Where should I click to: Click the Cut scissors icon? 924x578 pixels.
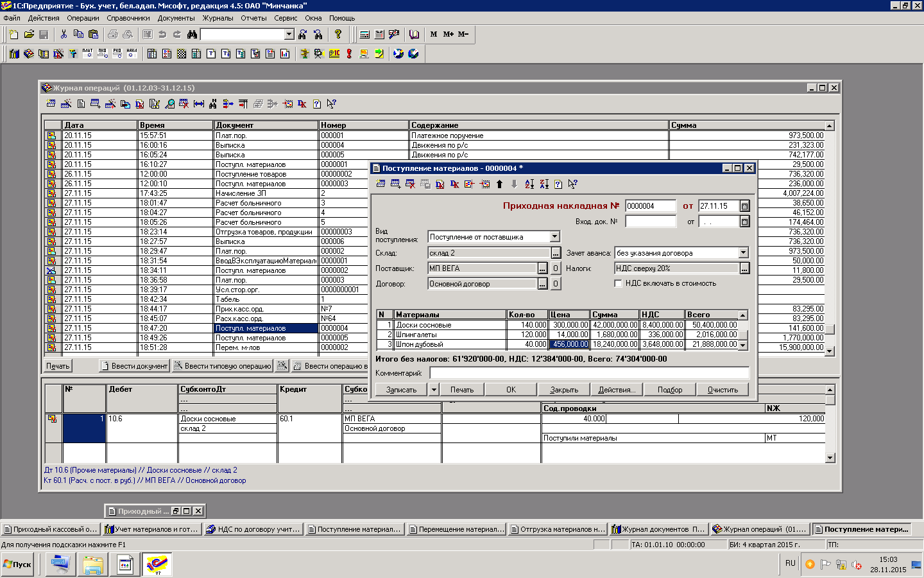click(64, 34)
